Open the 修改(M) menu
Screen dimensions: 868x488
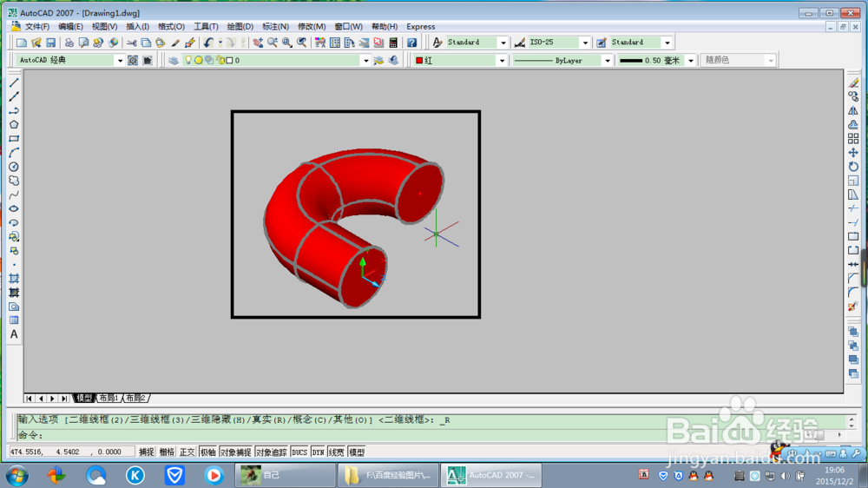click(312, 27)
